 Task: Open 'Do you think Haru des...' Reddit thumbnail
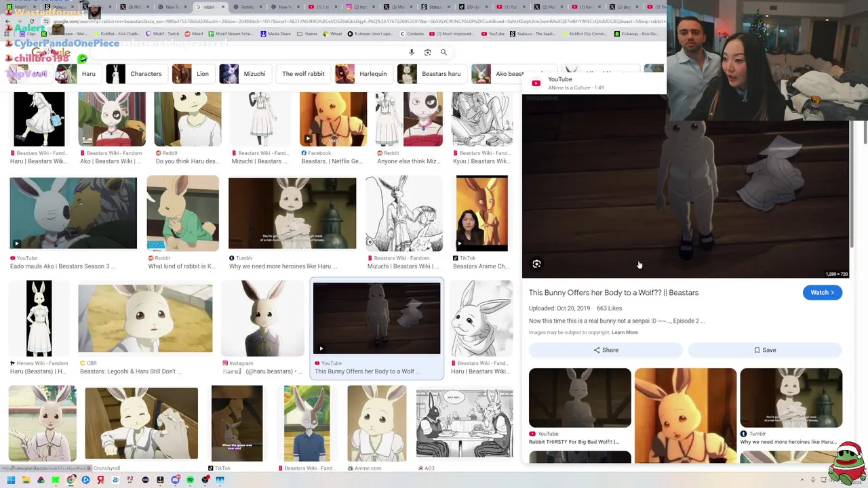(187, 119)
